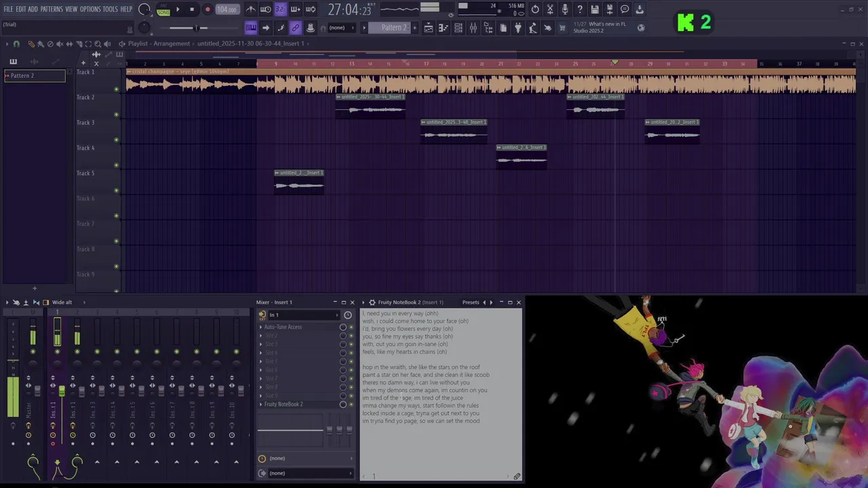Click the red Record button
This screenshot has height=488, width=868.
point(208,9)
